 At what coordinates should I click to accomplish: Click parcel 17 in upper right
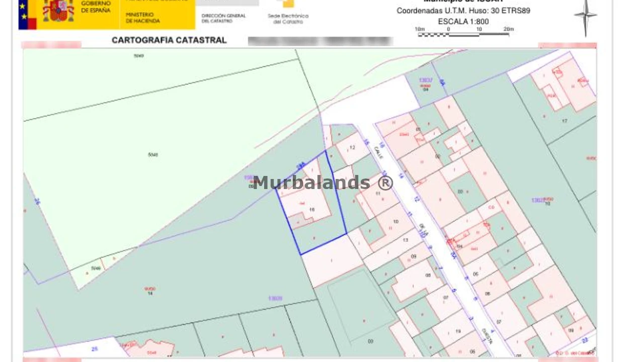(x=565, y=121)
